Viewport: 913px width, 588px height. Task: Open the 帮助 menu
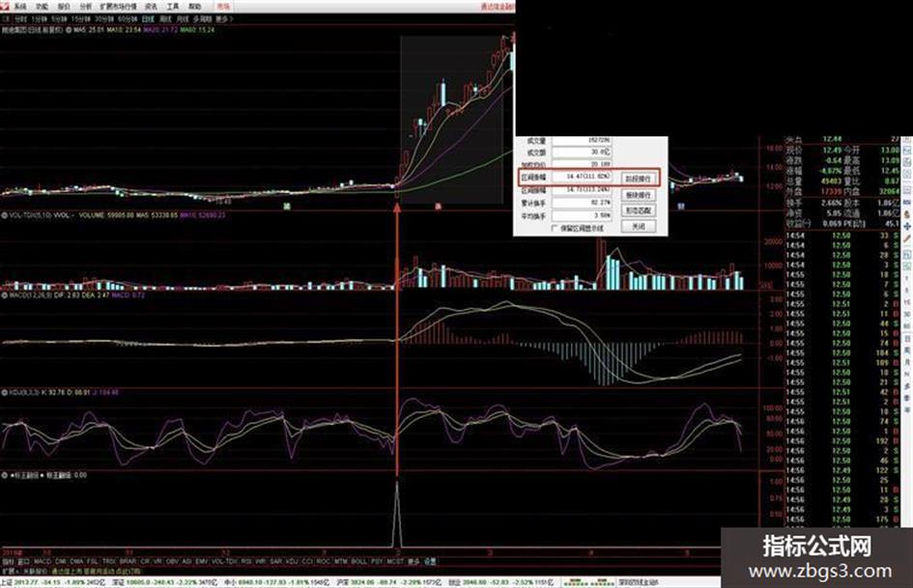194,7
